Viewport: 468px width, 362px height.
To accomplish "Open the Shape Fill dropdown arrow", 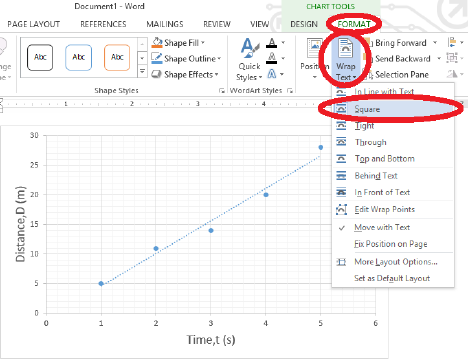I will pyautogui.click(x=203, y=43).
